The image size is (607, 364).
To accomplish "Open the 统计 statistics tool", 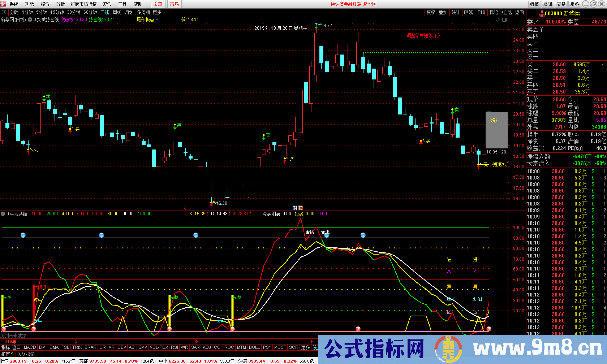I will point(456,12).
